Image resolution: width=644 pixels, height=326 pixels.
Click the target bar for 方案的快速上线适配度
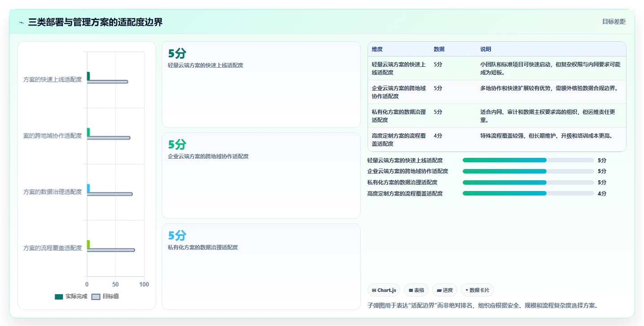(107, 82)
